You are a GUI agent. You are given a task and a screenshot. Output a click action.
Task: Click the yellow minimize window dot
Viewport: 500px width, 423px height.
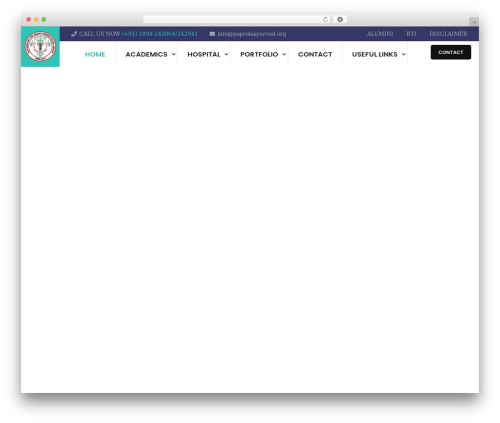(x=36, y=19)
